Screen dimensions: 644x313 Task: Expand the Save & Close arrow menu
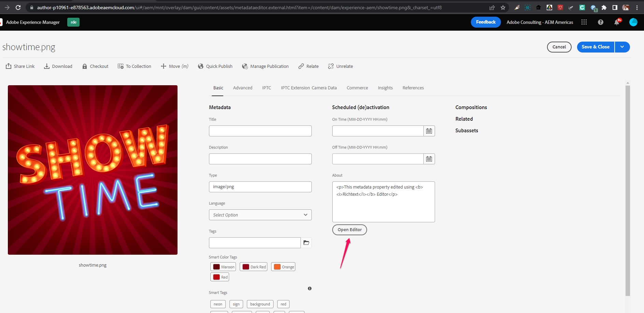coord(622,47)
